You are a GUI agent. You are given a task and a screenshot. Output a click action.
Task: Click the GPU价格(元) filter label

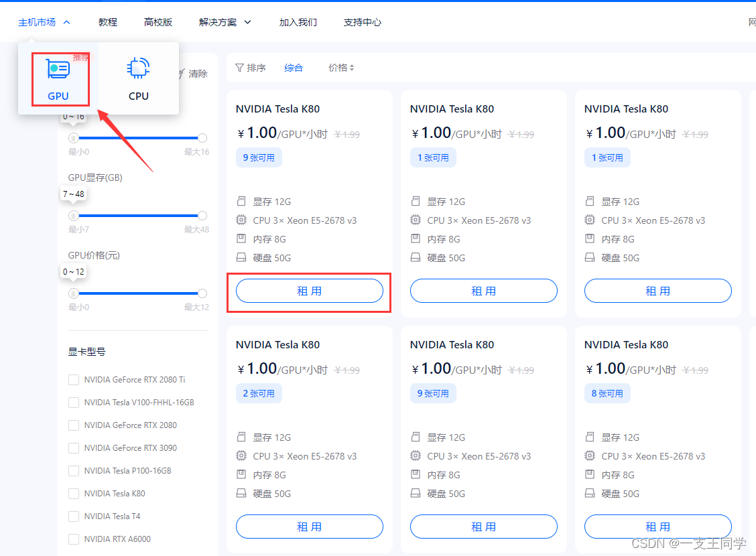pyautogui.click(x=94, y=255)
